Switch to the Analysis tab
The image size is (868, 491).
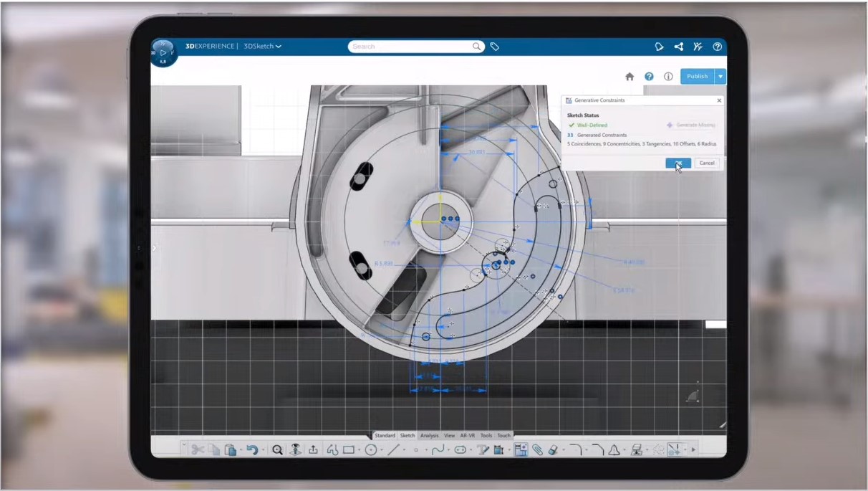[429, 436]
